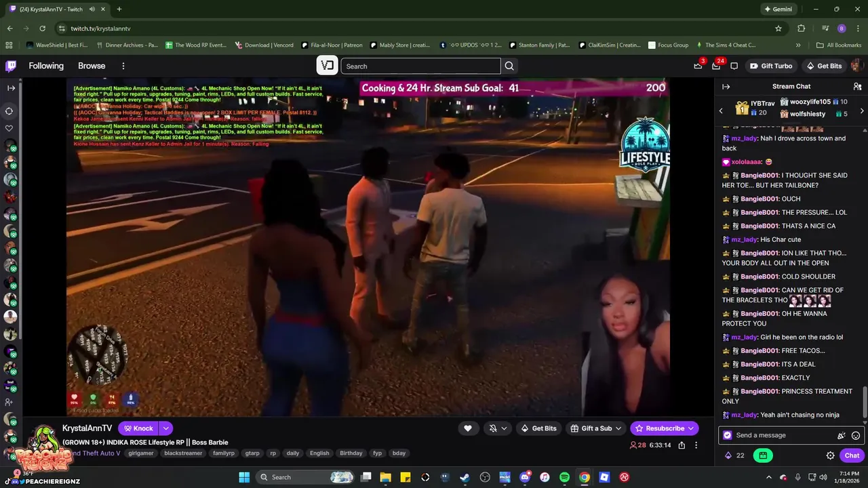Toggle the notification bell for this channel
868x488 pixels.
[493, 428]
